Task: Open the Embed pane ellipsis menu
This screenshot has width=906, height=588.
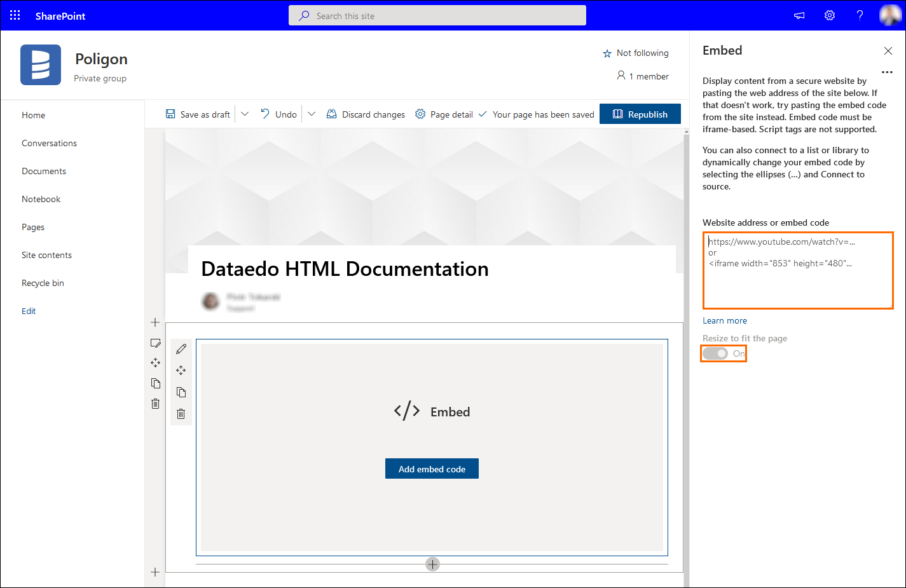Action: [887, 72]
